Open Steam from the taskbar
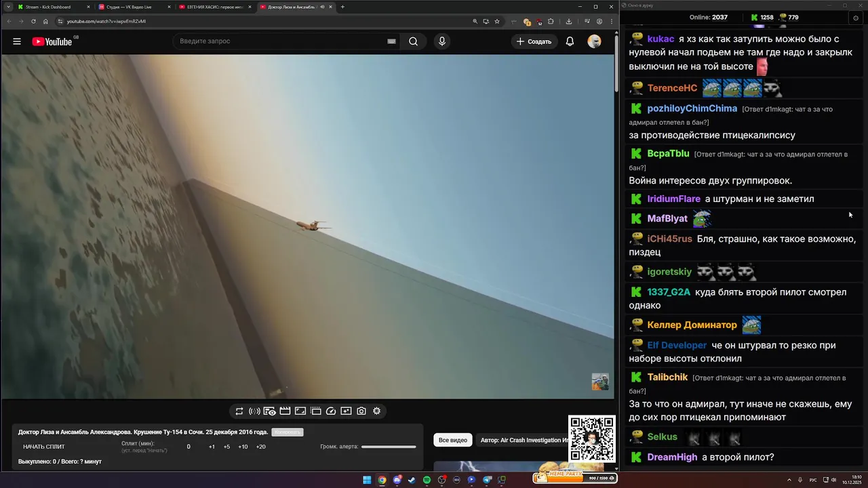This screenshot has height=488, width=868. (412, 480)
